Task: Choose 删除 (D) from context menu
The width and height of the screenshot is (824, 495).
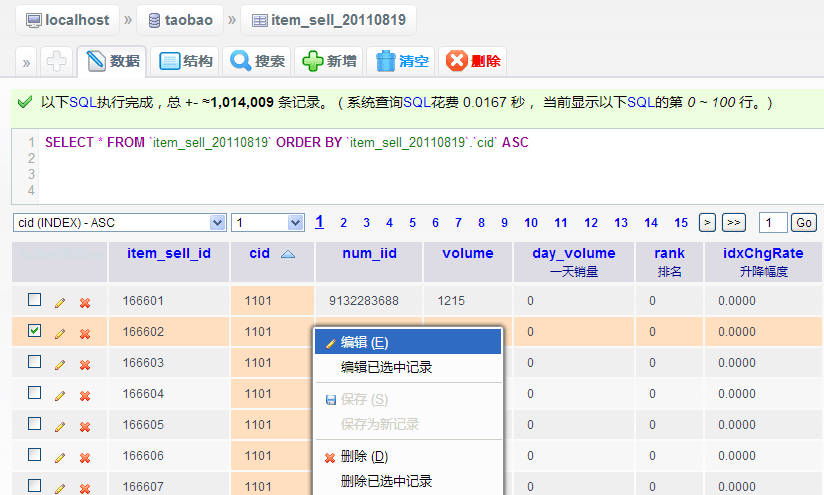Action: tap(407, 457)
